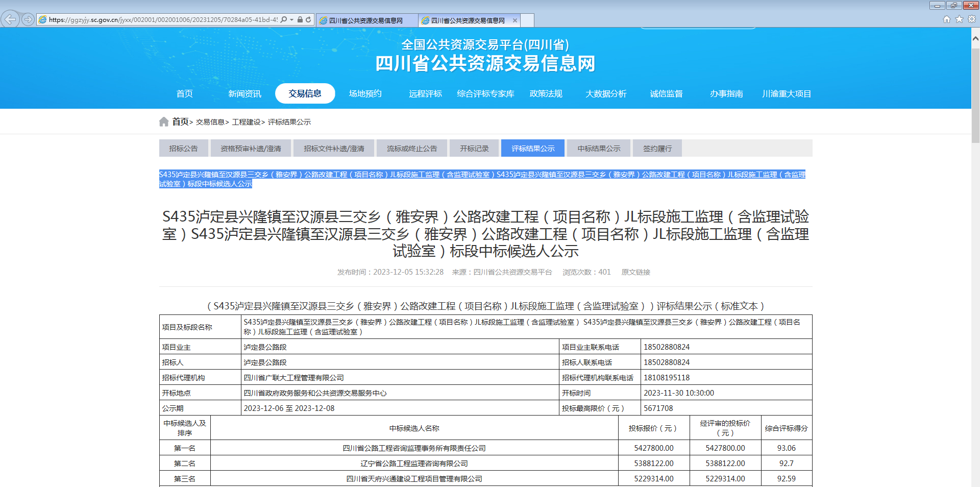Click 公示期 value 2023-12-06 至 2023-12-08
Viewport: 980px width, 487px height.
(x=289, y=408)
